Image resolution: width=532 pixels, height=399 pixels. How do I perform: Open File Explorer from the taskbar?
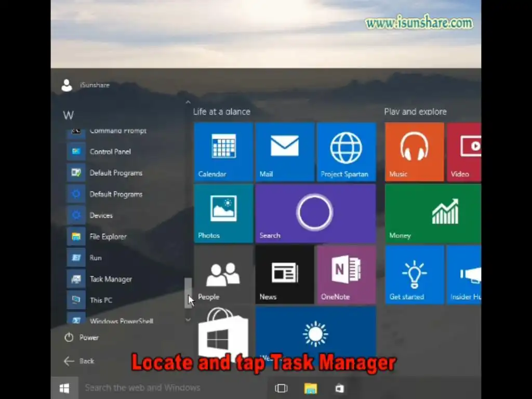pyautogui.click(x=311, y=388)
